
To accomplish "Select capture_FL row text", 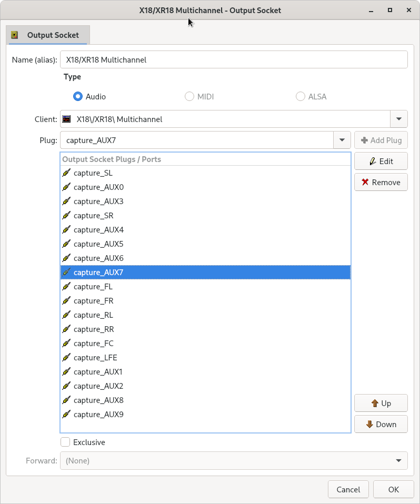I will [x=93, y=286].
